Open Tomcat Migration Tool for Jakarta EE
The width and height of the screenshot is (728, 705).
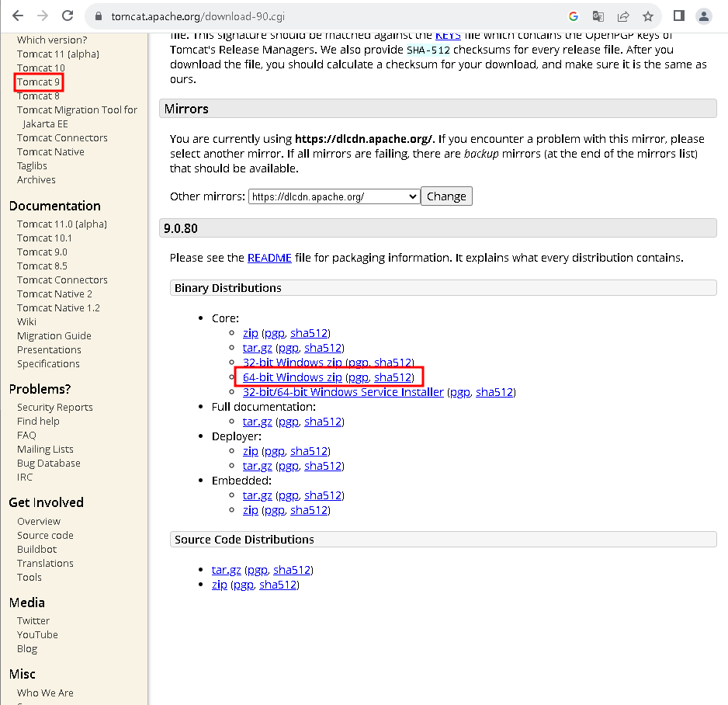point(77,116)
